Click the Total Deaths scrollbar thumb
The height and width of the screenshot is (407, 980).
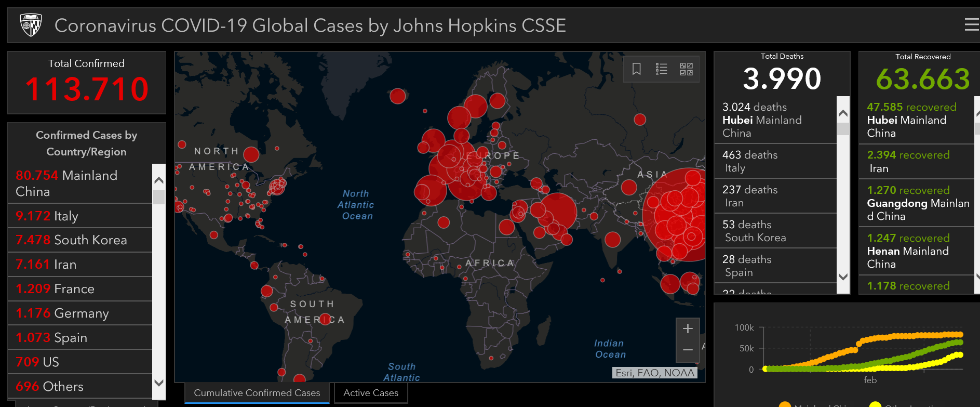[x=843, y=129]
